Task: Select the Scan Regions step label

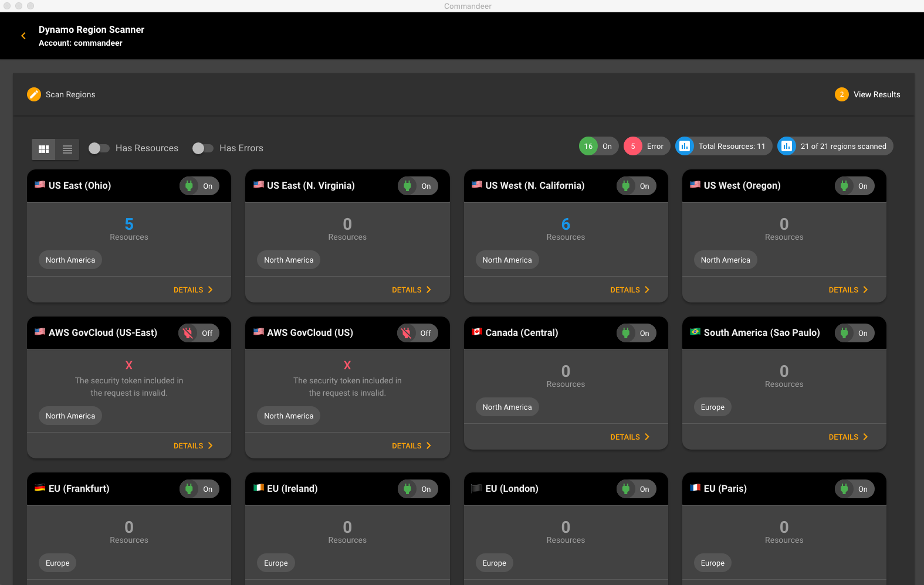Action: 70,94
